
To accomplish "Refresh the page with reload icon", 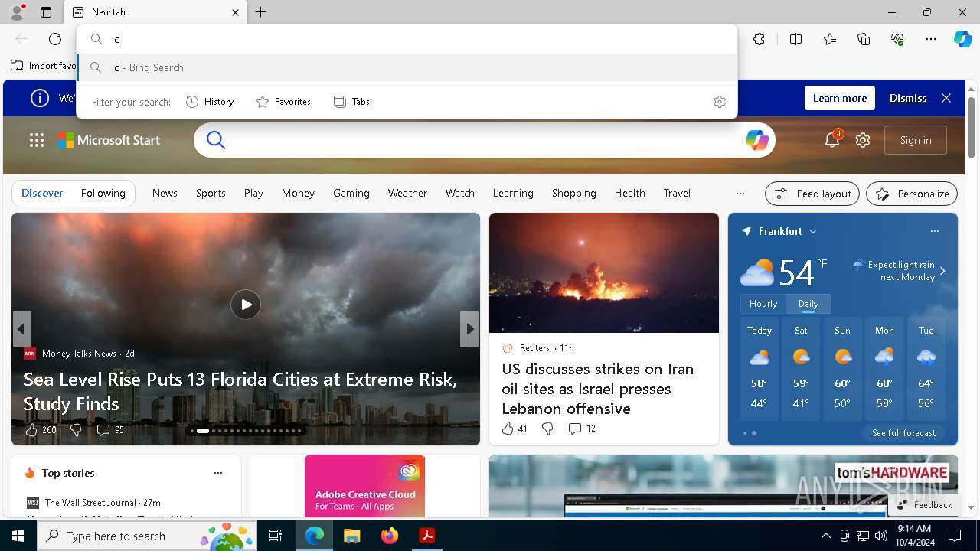I will (55, 39).
